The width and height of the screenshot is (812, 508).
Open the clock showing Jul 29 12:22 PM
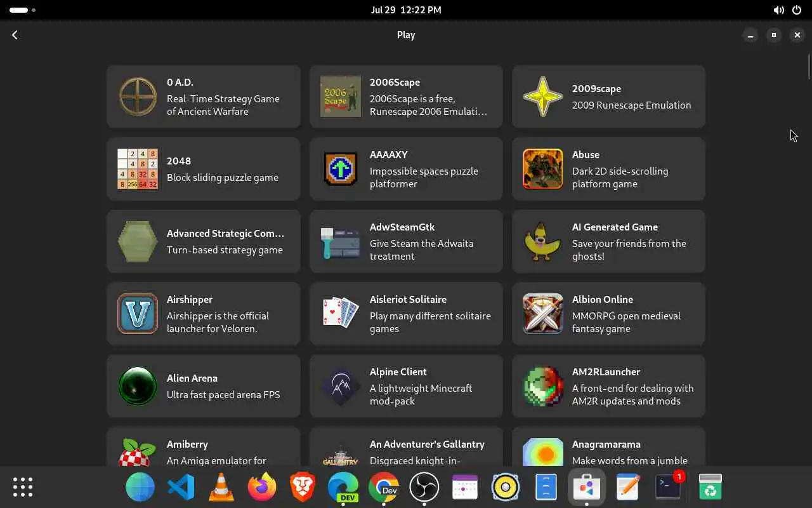[406, 10]
